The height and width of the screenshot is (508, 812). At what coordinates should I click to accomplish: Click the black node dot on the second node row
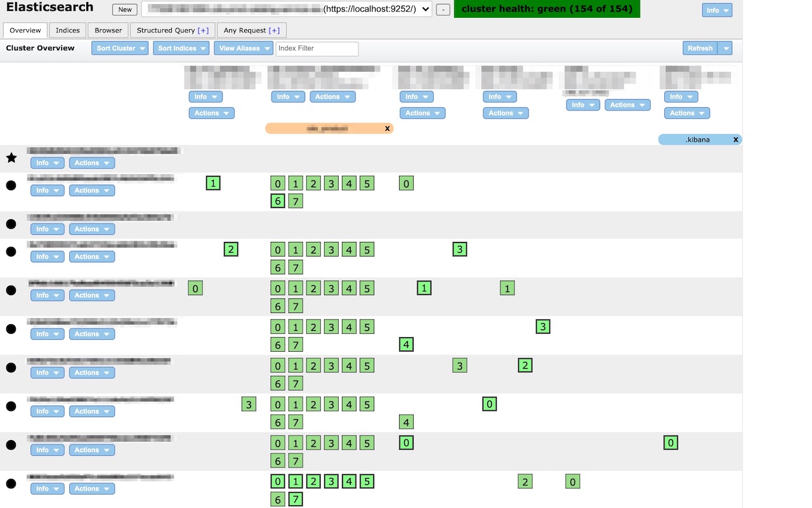(11, 185)
